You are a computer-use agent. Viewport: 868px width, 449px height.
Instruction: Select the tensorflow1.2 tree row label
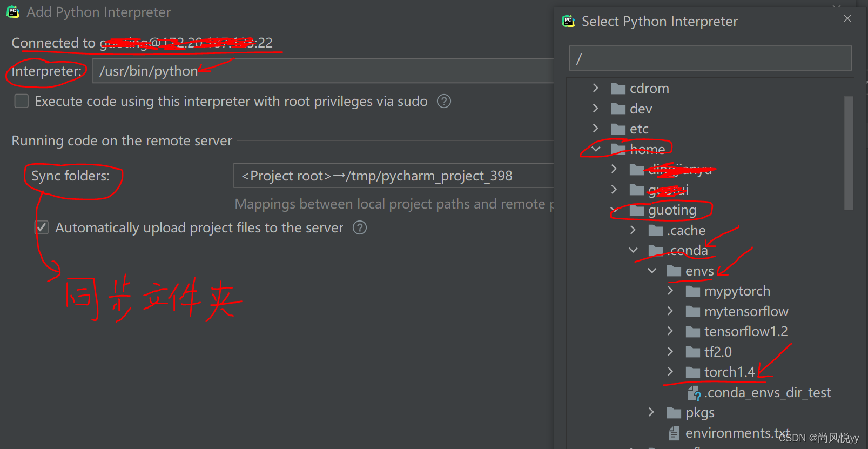click(x=746, y=331)
